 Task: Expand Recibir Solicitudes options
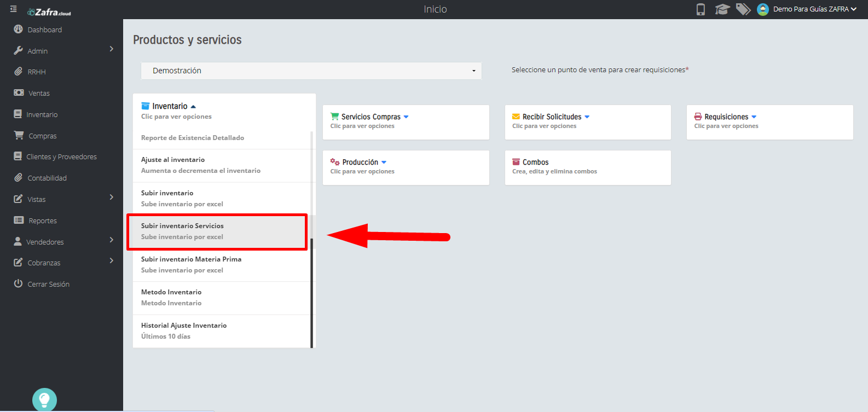click(x=587, y=117)
